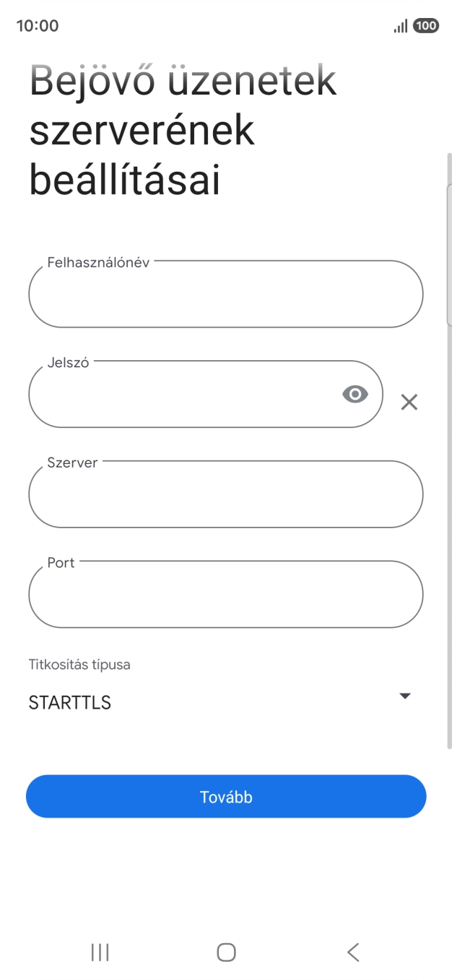The height and width of the screenshot is (980, 452).
Task: Select the STARTTLS option text
Action: coord(69,702)
